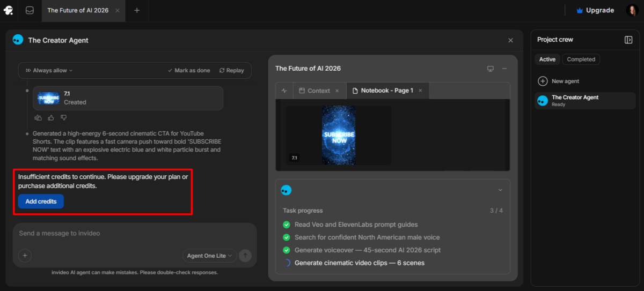644x291 pixels.
Task: Click The Creator Agent header avatar icon
Action: point(18,40)
